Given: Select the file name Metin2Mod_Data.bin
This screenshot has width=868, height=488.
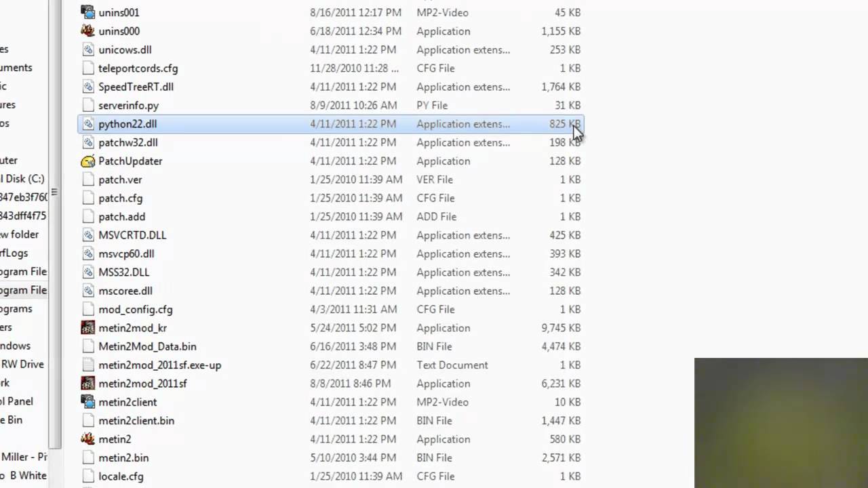Looking at the screenshot, I should pyautogui.click(x=147, y=346).
